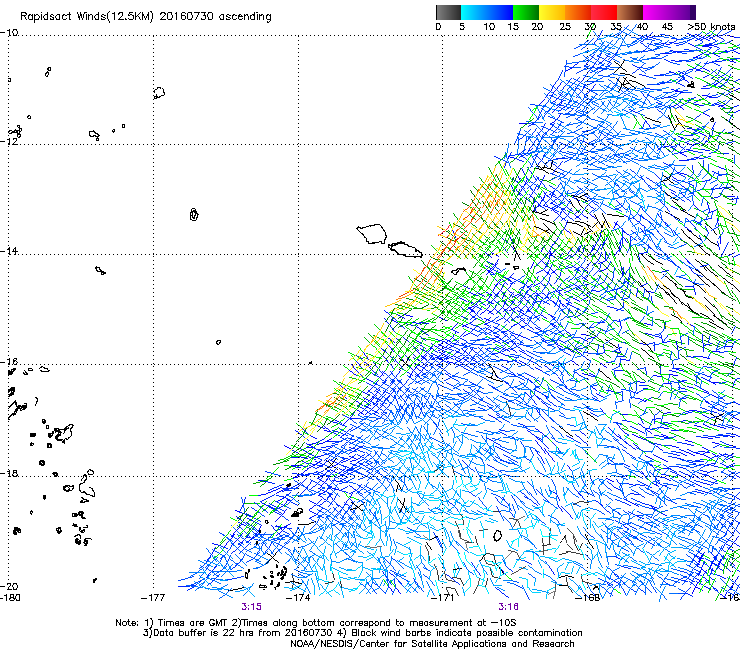Click the purple '3:15' swath time label
This screenshot has height=650, width=740.
(x=252, y=607)
